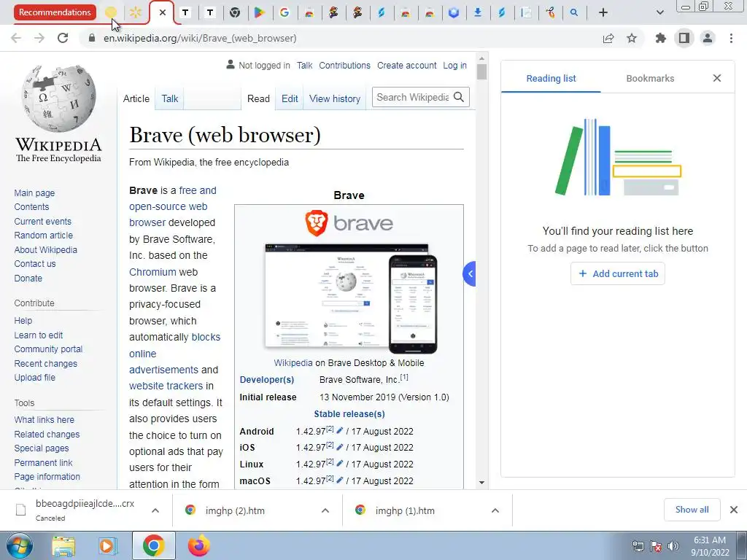Click the address bar URL
This screenshot has width=747, height=560.
pyautogui.click(x=200, y=38)
